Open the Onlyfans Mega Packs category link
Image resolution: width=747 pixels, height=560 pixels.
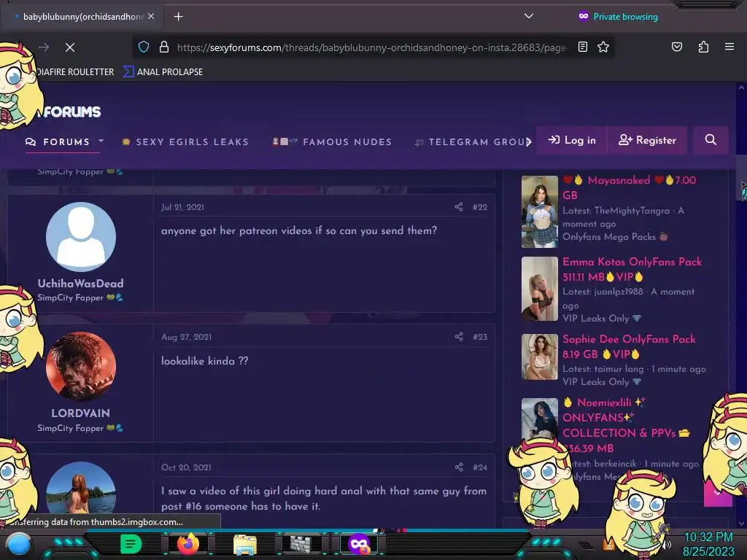[614, 237]
